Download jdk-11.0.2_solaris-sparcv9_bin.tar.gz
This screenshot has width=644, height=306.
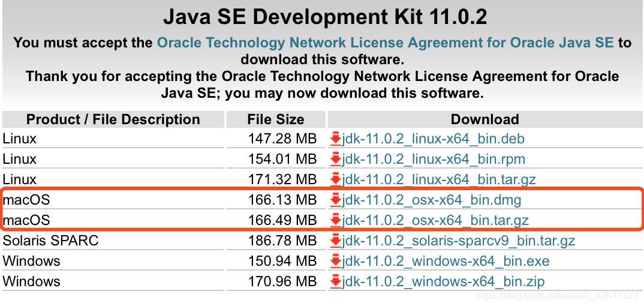pyautogui.click(x=458, y=241)
